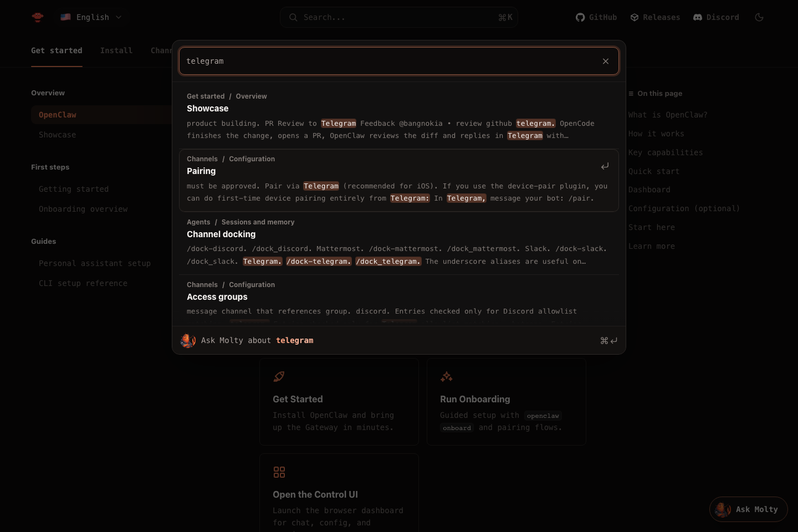
Task: Click the US flag language icon
Action: [x=65, y=17]
